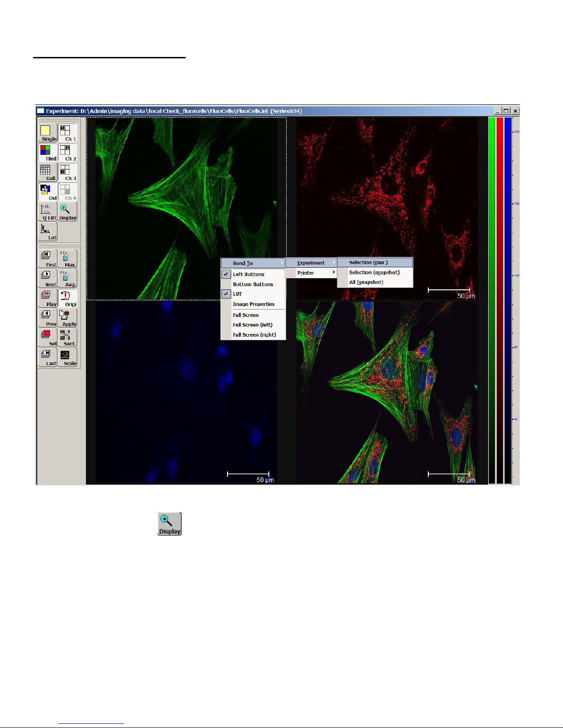The width and height of the screenshot is (563, 728).
Task: Choose All (snapshot) option
Action: (375, 282)
